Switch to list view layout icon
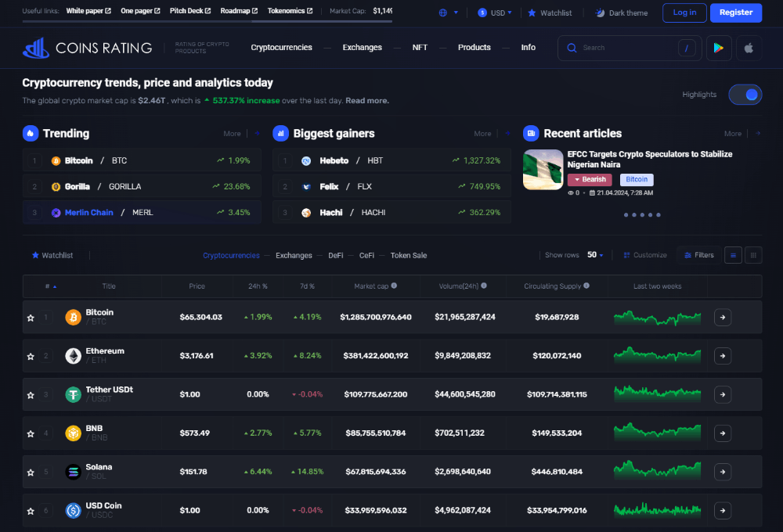 733,255
